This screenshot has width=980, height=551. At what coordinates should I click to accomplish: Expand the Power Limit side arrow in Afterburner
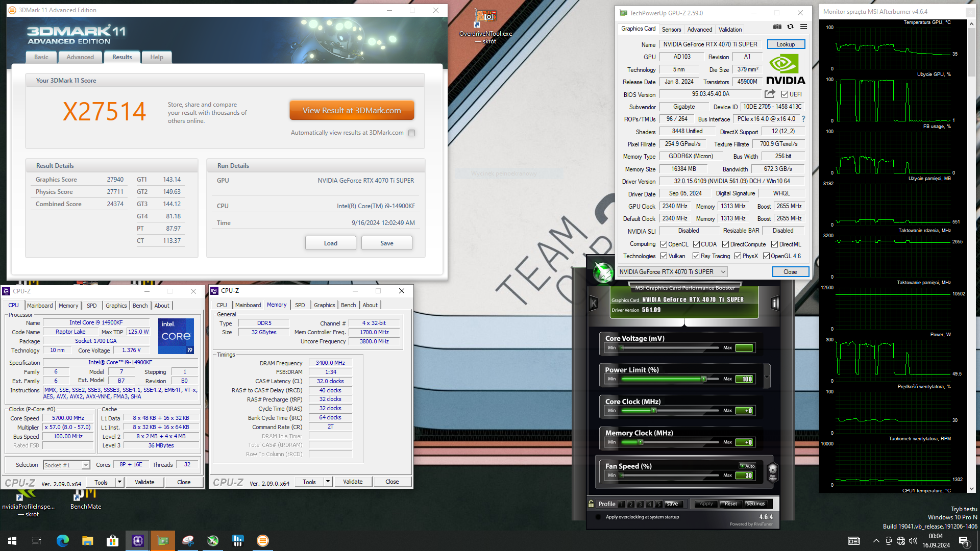pyautogui.click(x=767, y=377)
